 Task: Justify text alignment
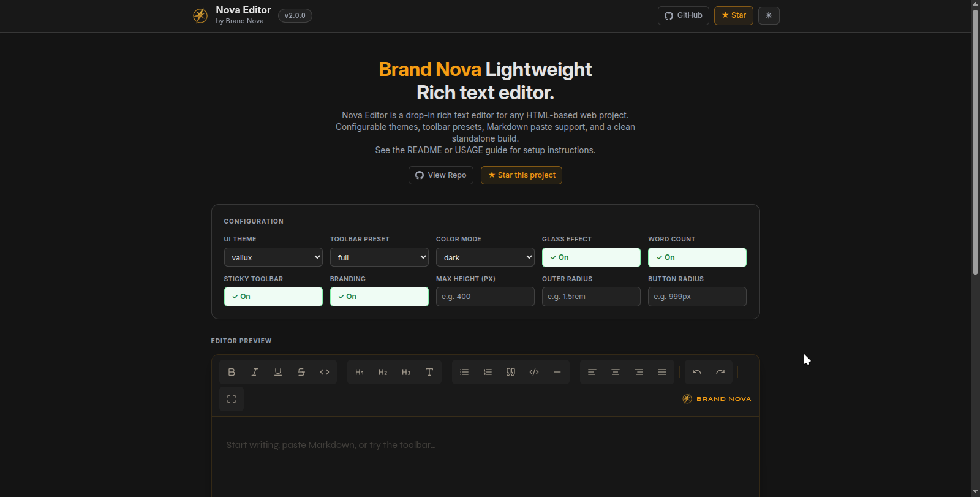tap(662, 372)
